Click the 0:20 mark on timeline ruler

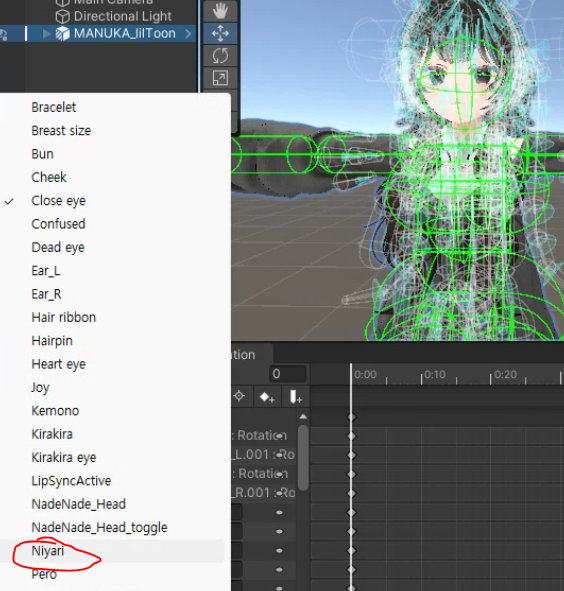(505, 375)
